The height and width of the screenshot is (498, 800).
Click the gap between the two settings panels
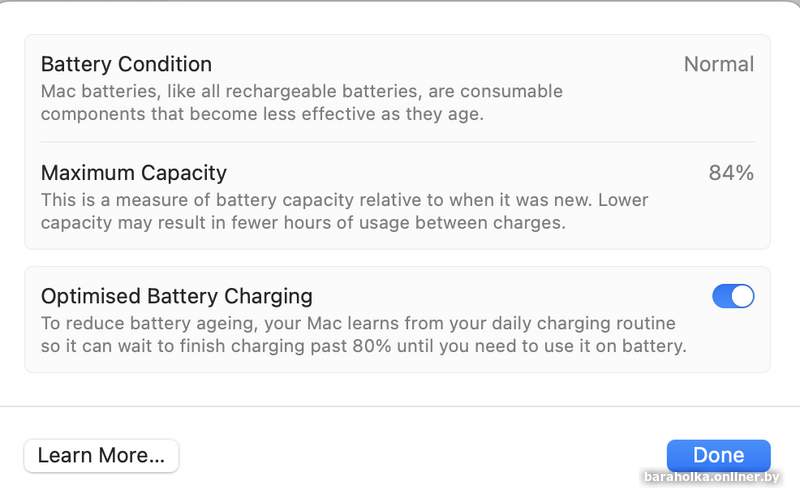tap(397, 258)
